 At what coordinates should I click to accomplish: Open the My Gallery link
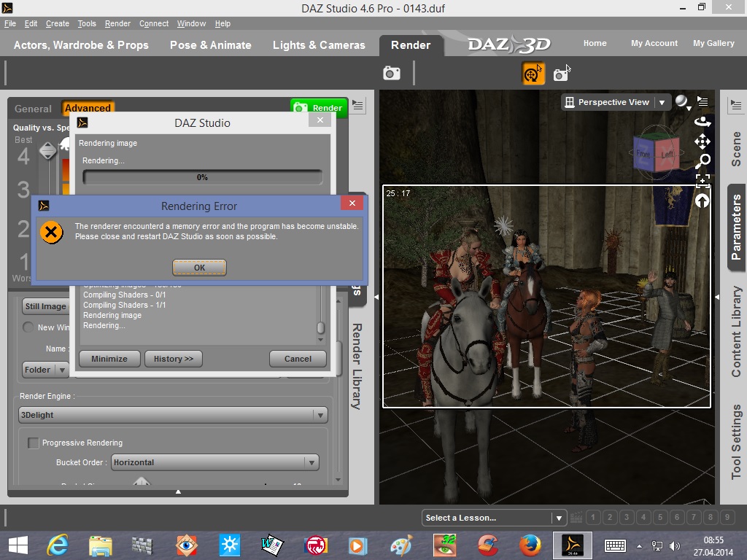click(x=713, y=43)
